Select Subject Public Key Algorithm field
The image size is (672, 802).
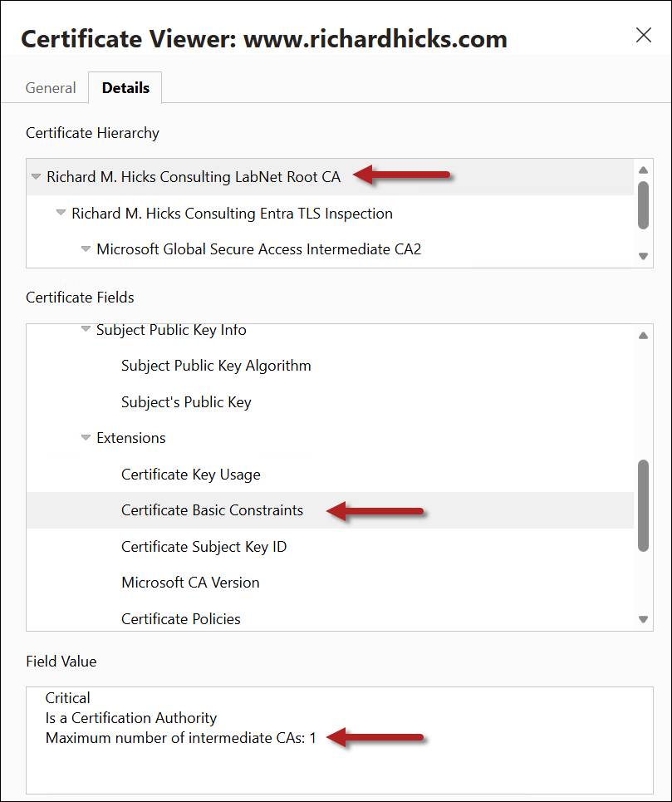(330, 366)
